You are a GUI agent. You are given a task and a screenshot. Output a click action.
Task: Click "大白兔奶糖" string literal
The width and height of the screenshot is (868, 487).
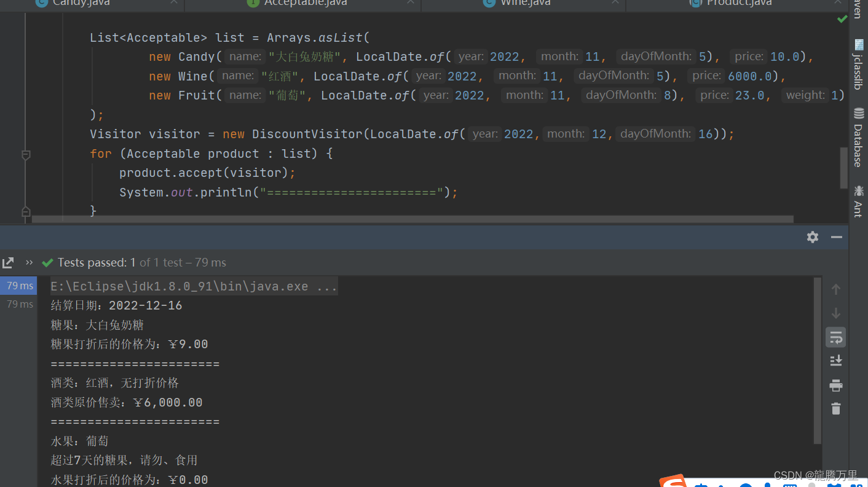pos(304,56)
